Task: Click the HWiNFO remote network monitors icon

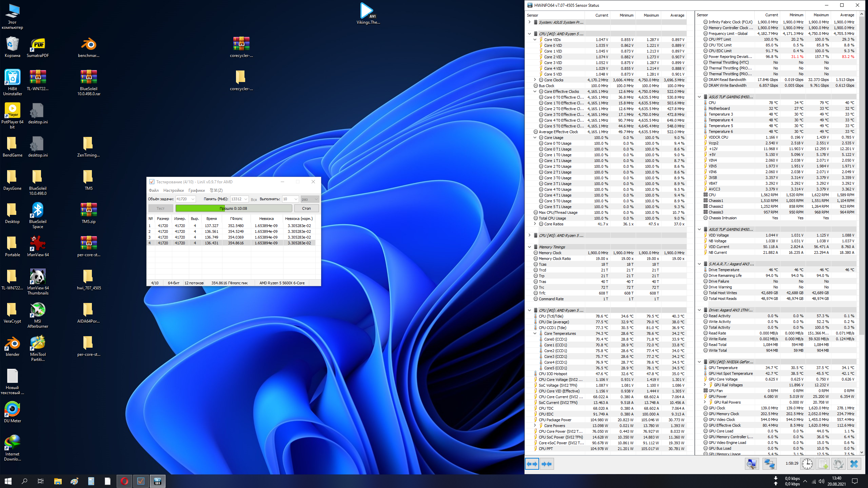Action: tap(769, 464)
